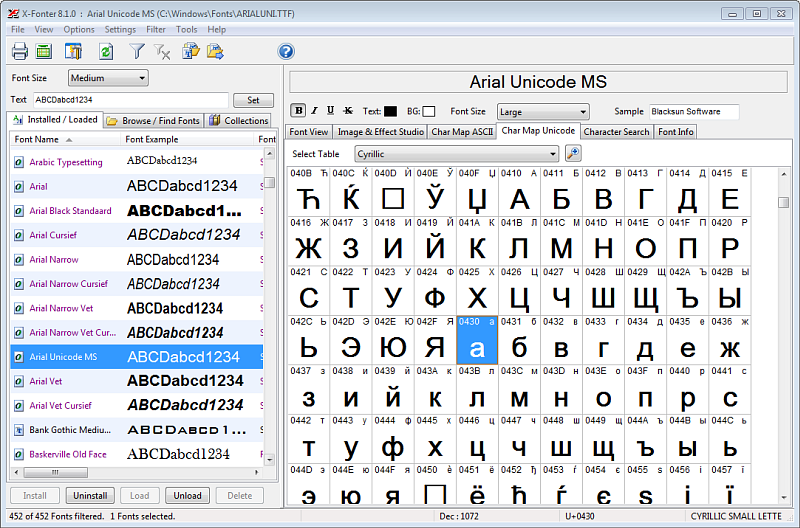Click the Unload button
800x528 pixels.
point(187,495)
